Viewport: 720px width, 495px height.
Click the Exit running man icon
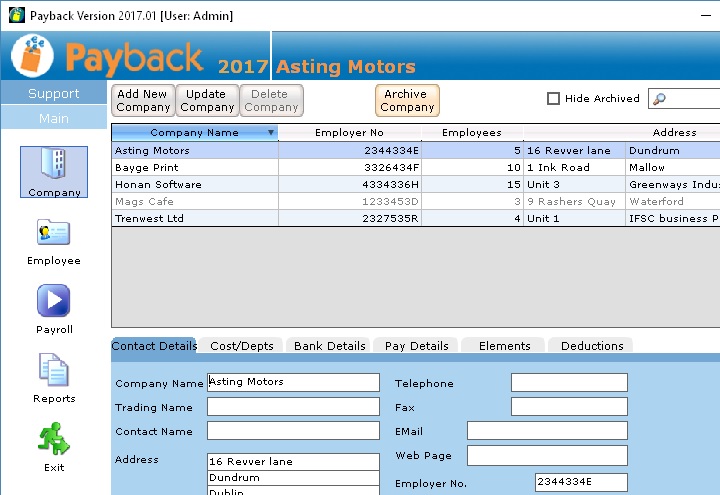pos(54,439)
